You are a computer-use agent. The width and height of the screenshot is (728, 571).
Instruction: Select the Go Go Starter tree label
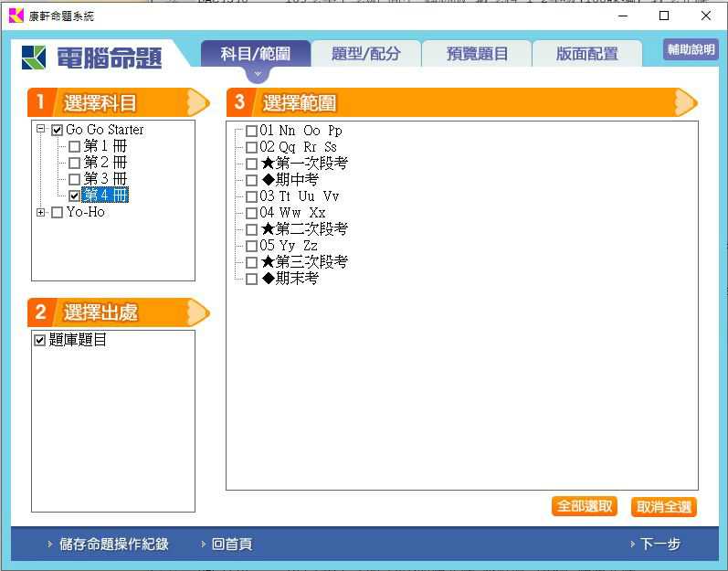point(105,130)
